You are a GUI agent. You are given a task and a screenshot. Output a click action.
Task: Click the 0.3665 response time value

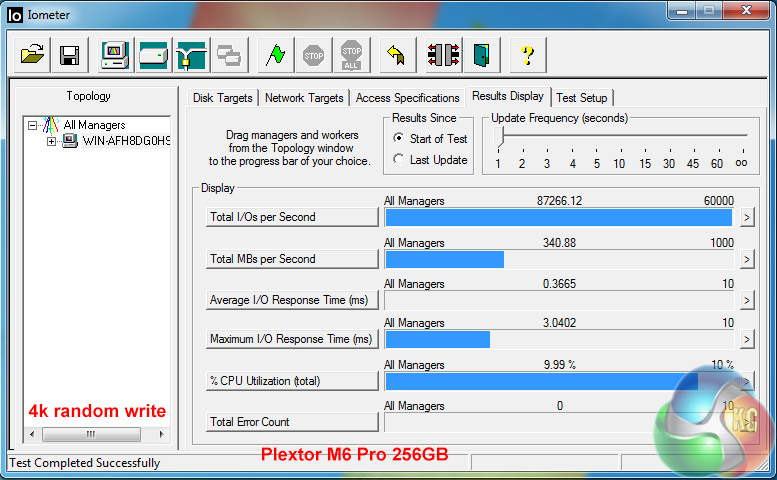click(559, 284)
